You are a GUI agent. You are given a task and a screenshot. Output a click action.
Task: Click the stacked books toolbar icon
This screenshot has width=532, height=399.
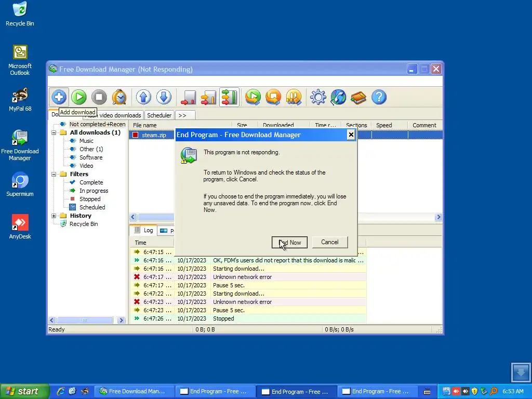click(358, 97)
